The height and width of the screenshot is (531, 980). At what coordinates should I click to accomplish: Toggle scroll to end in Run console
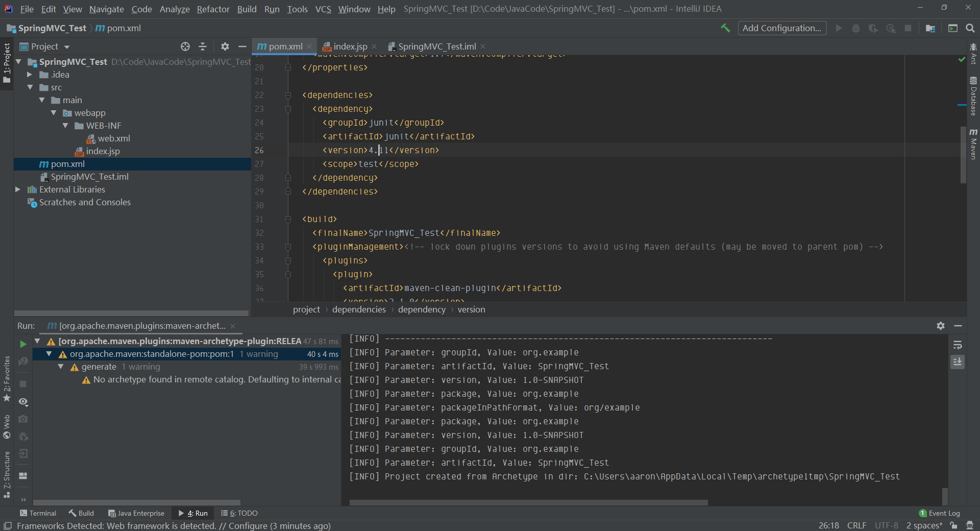pos(958,362)
